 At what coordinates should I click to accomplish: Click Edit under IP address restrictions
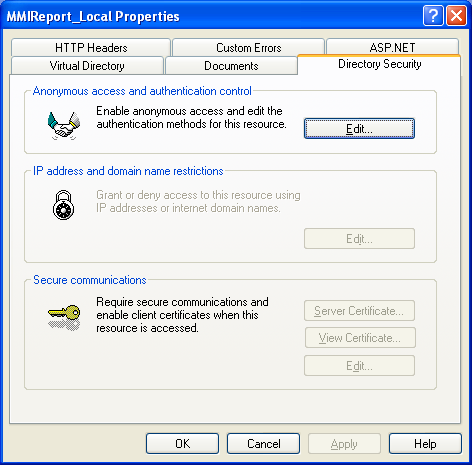[x=359, y=239]
